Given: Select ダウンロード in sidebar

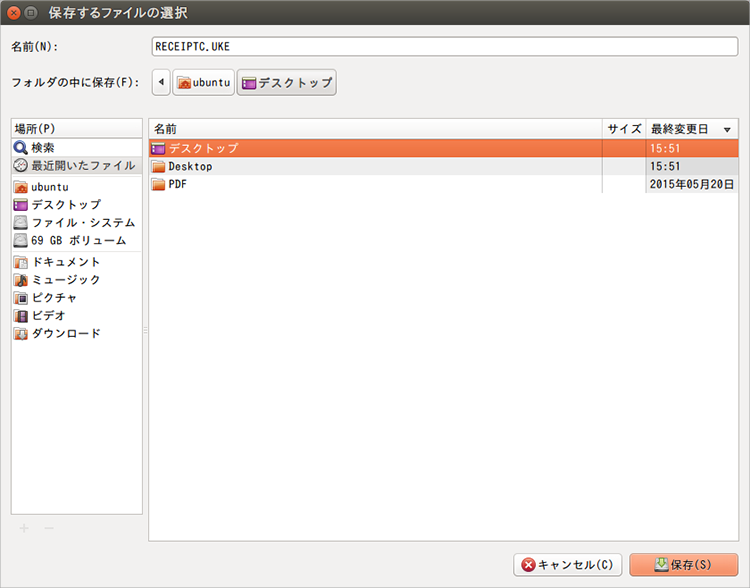Looking at the screenshot, I should pyautogui.click(x=66, y=333).
